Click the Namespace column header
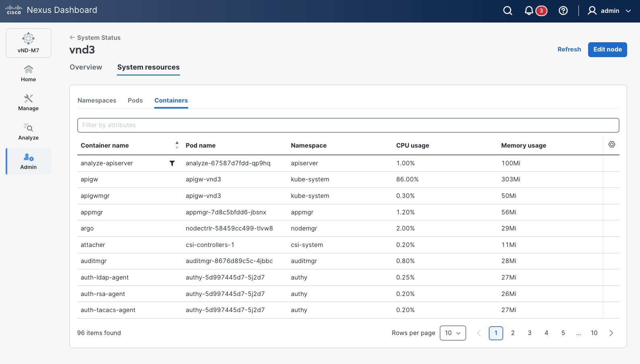Screen dimensions: 640x364 [x=309, y=146]
